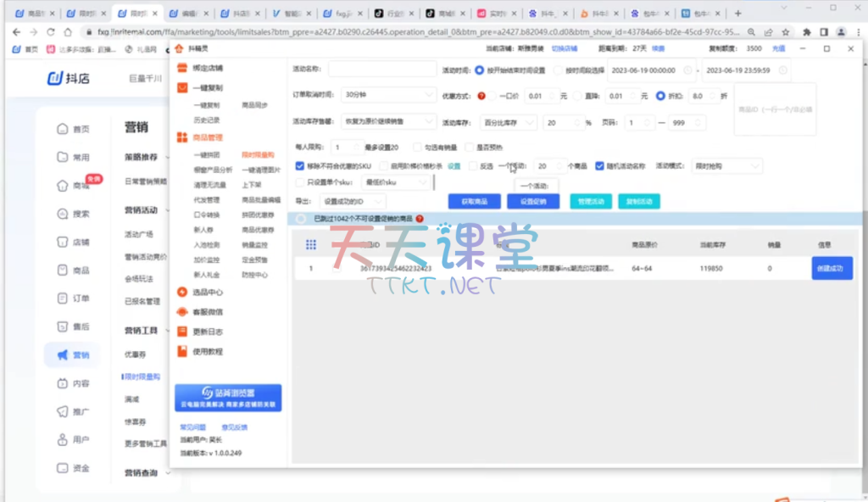The image size is (868, 502).
Task: Click the 订单 orders icon in sidebar
Action: pyautogui.click(x=62, y=298)
